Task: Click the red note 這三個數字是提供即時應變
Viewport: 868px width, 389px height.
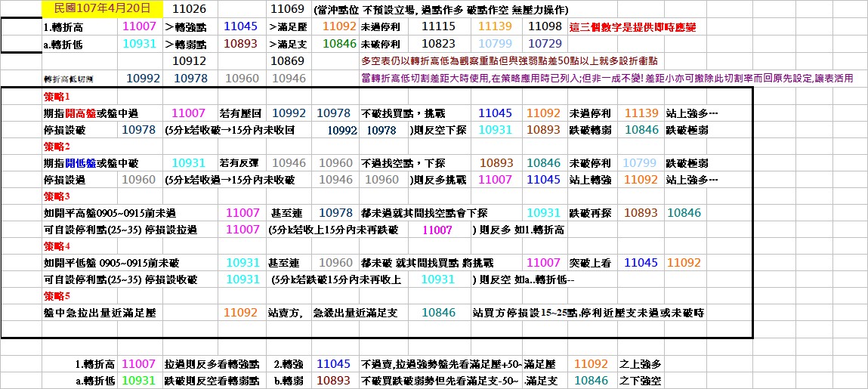Action: pyautogui.click(x=633, y=27)
